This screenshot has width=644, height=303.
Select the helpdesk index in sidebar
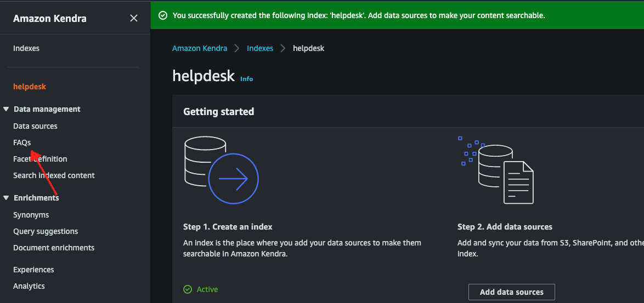[x=30, y=87]
